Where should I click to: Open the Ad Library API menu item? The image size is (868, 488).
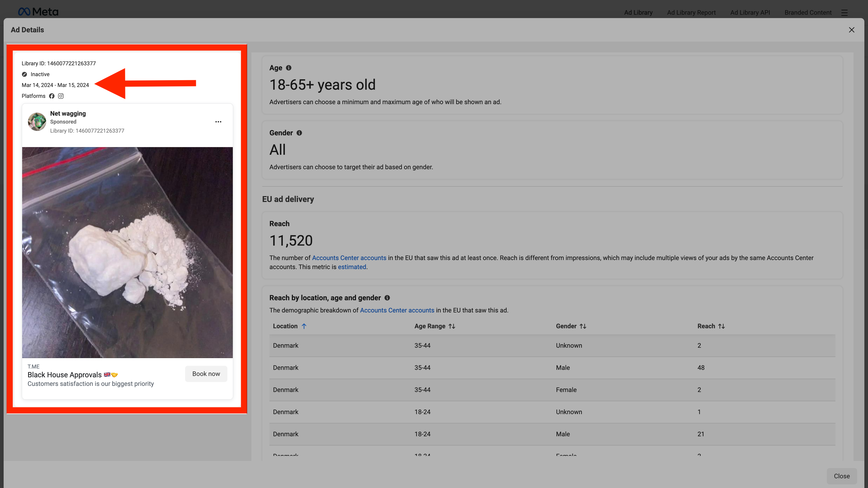click(750, 12)
